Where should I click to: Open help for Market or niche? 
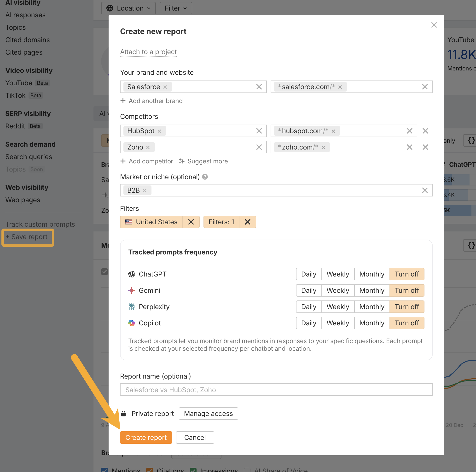click(x=205, y=177)
